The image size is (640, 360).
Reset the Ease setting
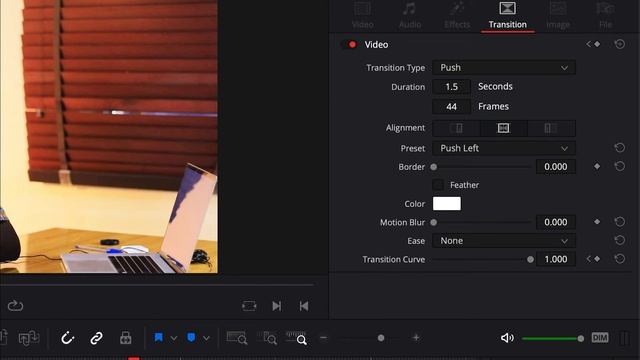(620, 240)
